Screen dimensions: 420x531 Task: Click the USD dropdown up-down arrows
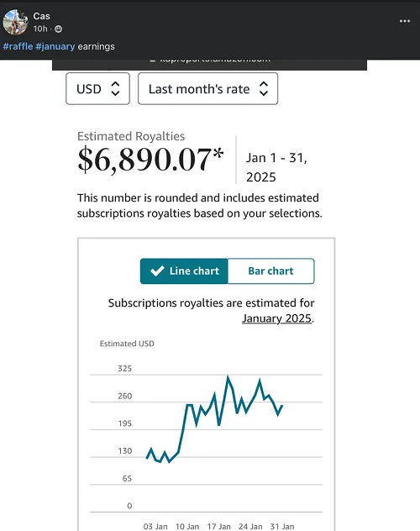(x=115, y=89)
